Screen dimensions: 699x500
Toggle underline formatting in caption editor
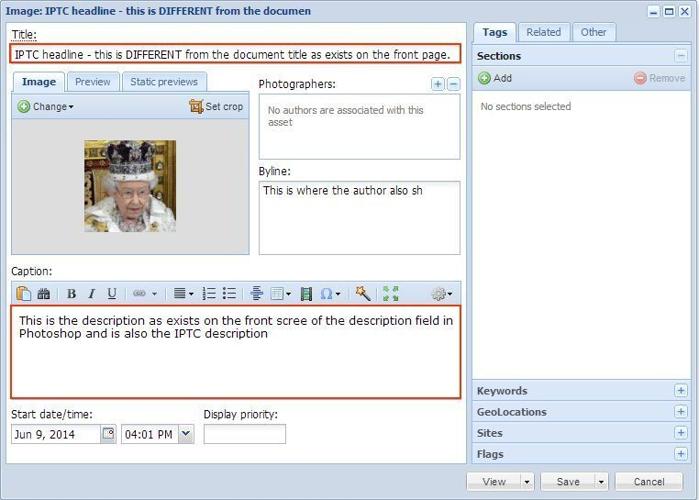[x=111, y=294]
